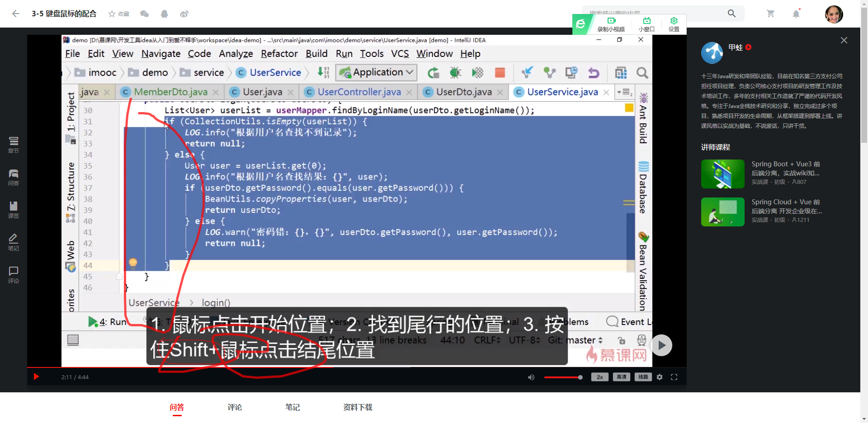Change video quality 高清
The image size is (868, 423).
pos(622,377)
